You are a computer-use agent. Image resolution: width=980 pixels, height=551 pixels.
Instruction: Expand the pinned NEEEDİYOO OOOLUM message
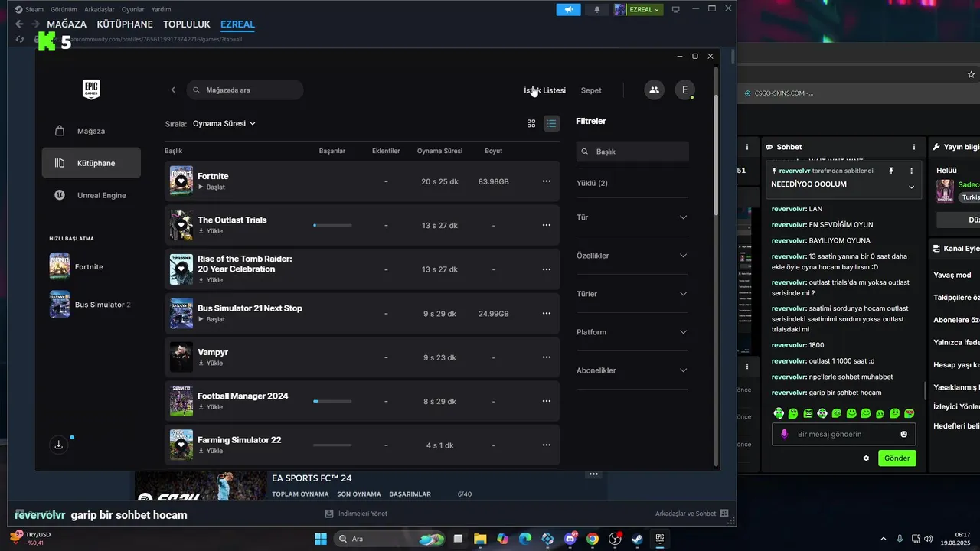coord(911,187)
